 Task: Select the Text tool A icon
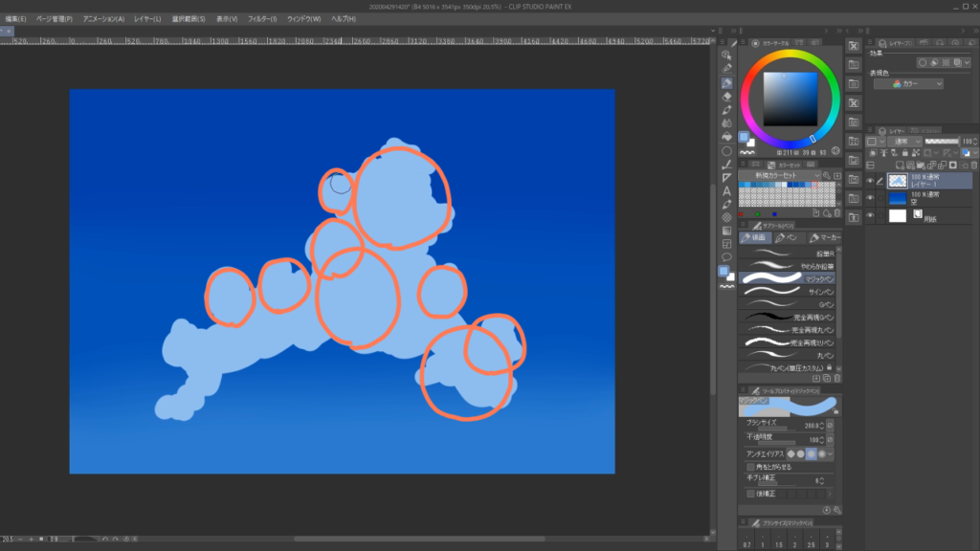726,191
